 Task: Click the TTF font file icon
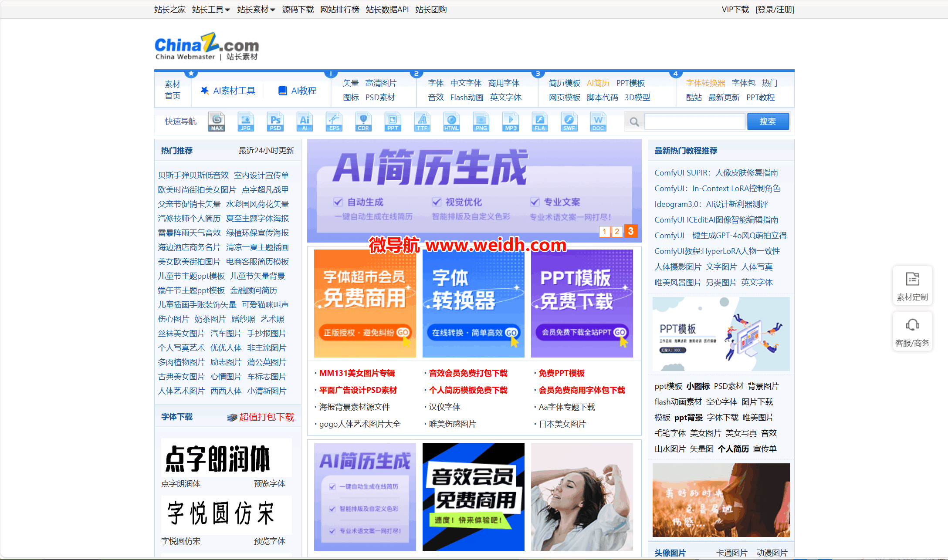[422, 121]
